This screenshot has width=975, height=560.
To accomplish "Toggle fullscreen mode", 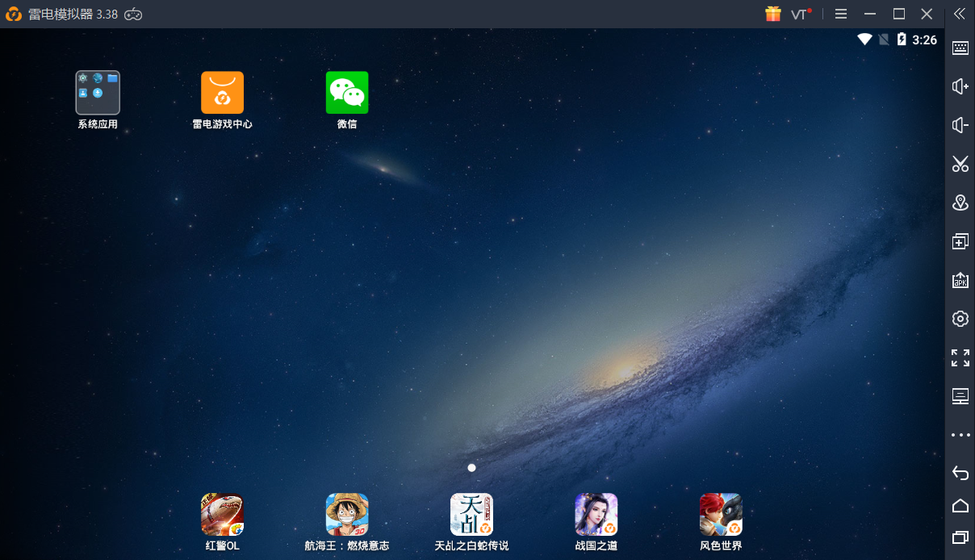I will (960, 357).
